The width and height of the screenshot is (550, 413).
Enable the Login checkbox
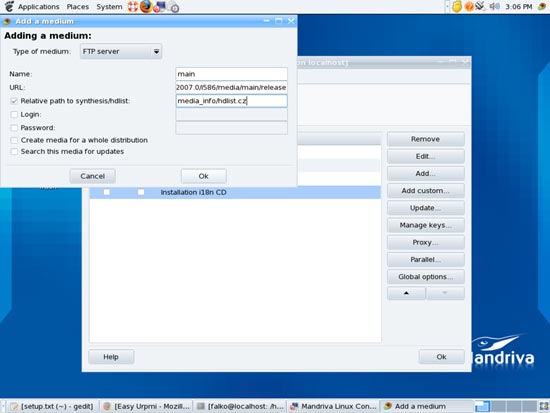click(x=14, y=114)
